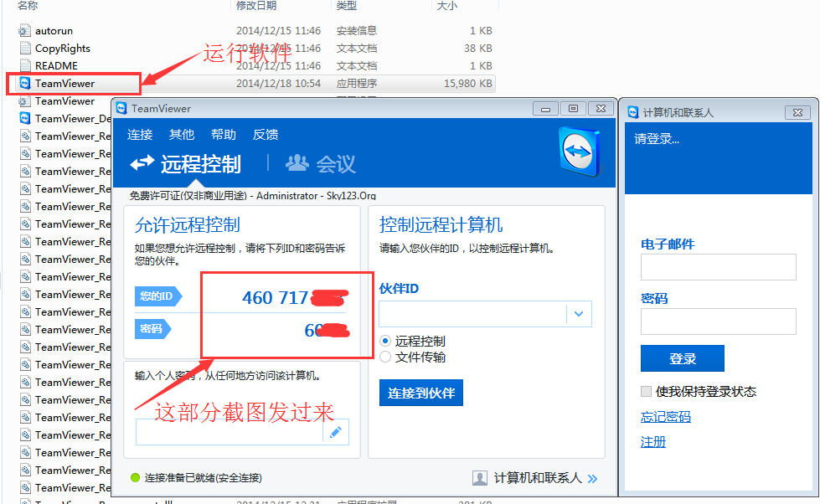Select the 远程控制 radio button under 伙伴ID

pos(385,341)
